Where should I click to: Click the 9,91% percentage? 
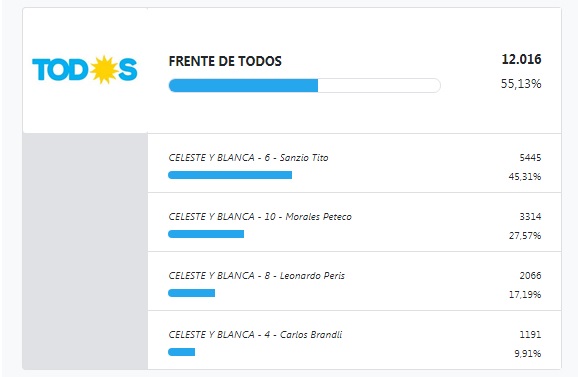pyautogui.click(x=528, y=354)
